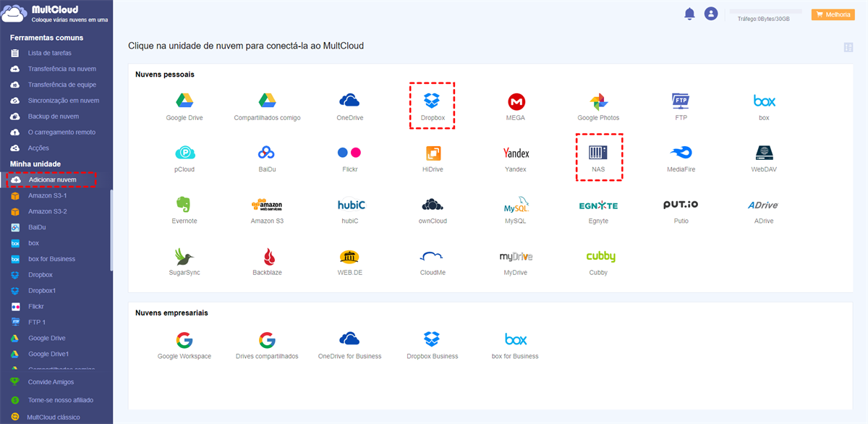Viewport: 868px width, 424px height.
Task: Switch to MultCloud clássico
Action: pos(54,417)
